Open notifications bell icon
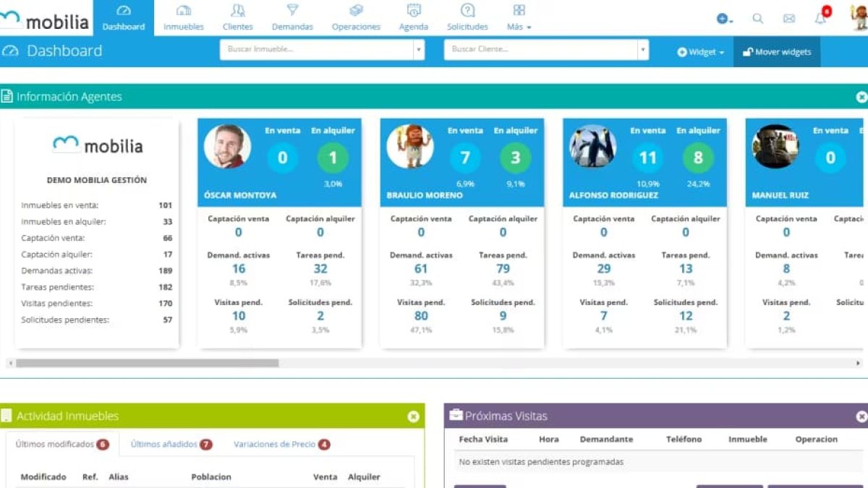868x488 pixels. (x=820, y=19)
